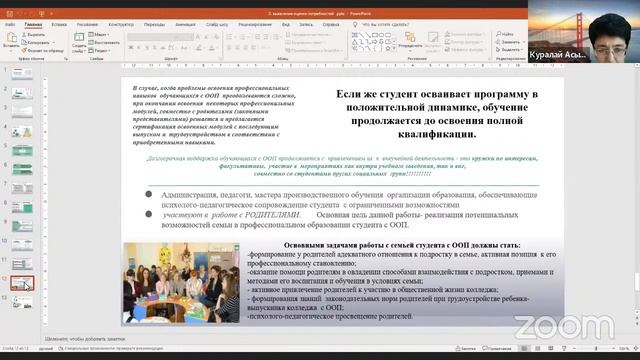
Task: Open the font group dialog launcher
Action: coord(220,59)
